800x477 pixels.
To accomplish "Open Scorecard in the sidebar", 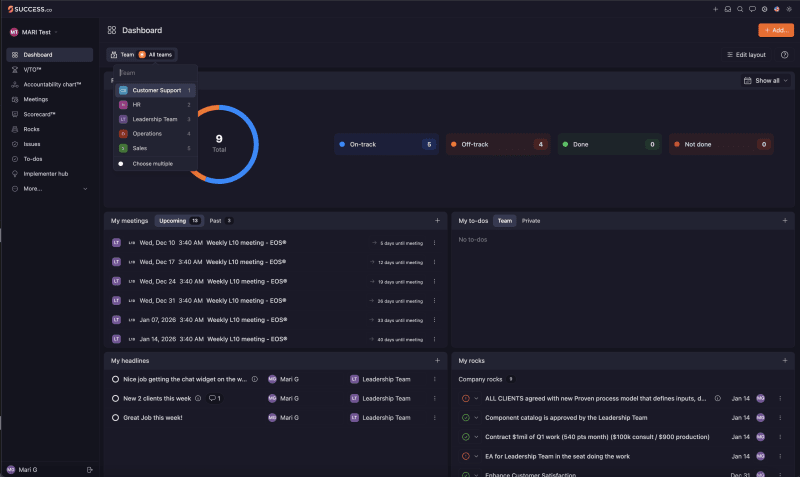I will click(49, 114).
